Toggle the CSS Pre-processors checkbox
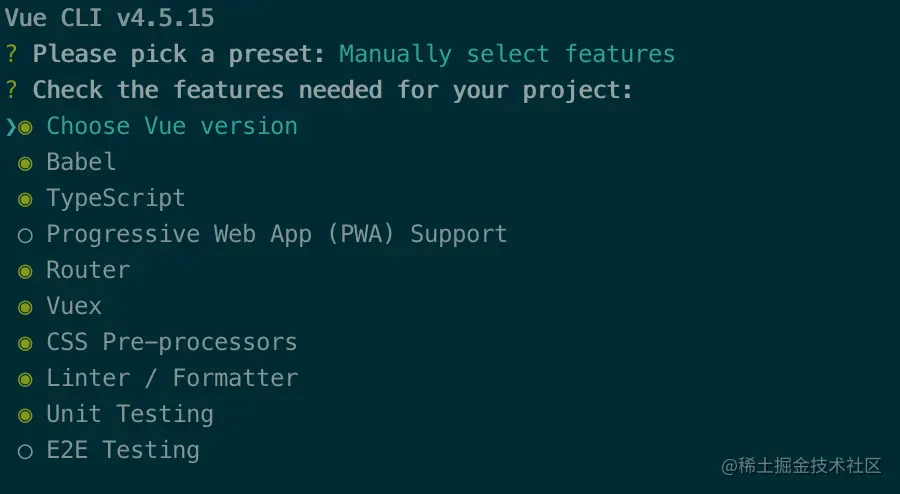 25,343
